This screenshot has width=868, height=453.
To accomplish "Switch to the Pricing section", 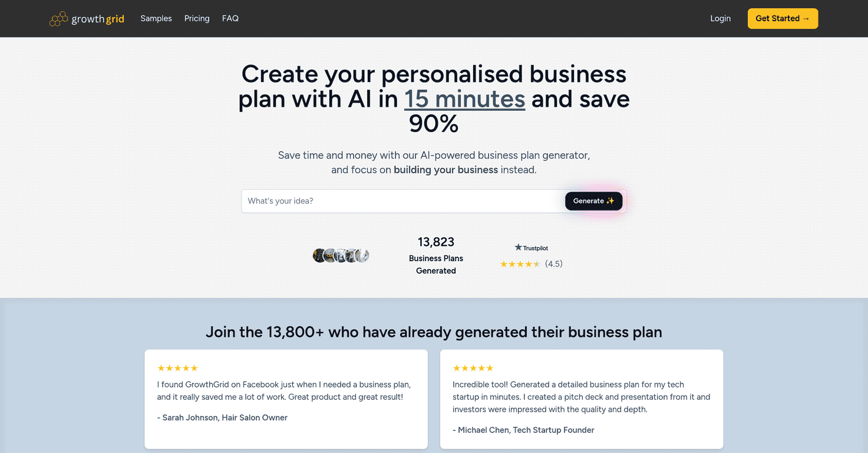I will tap(197, 18).
